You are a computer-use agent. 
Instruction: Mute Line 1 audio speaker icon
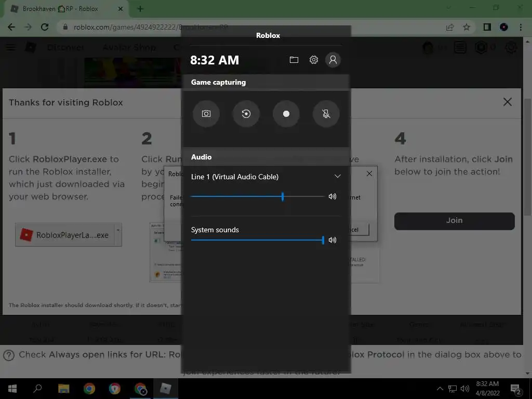(332, 196)
